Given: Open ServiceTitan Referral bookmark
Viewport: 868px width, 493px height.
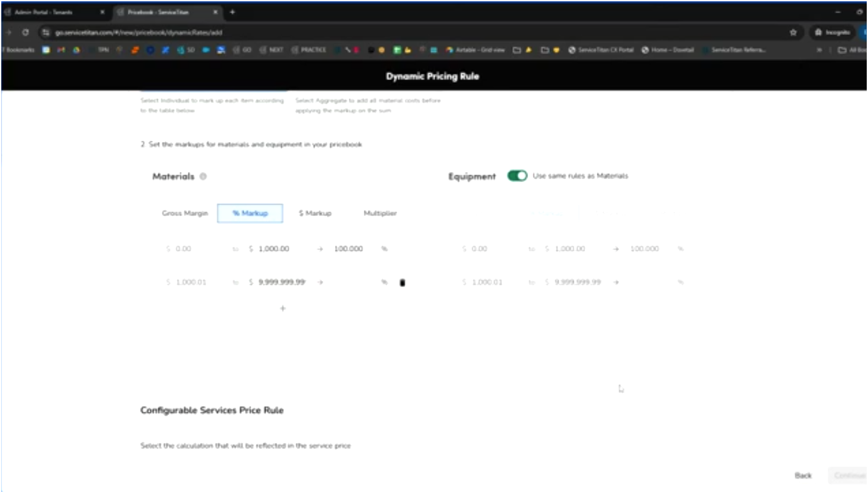Looking at the screenshot, I should coord(733,50).
